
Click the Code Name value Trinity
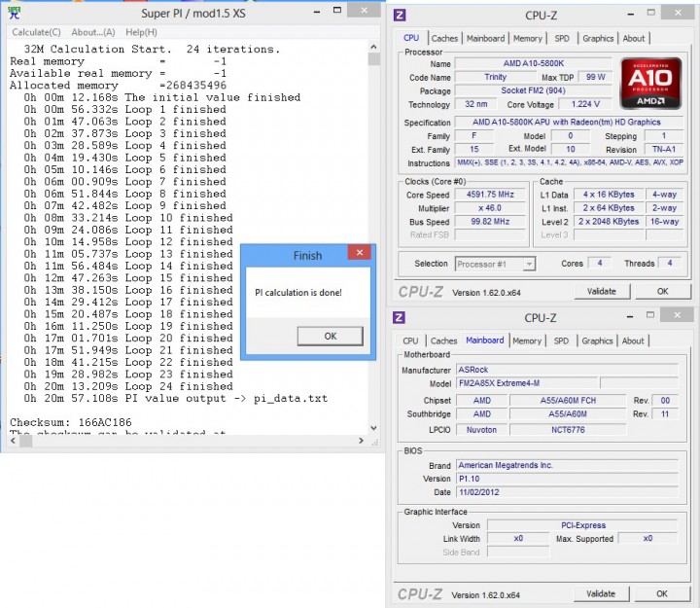[496, 77]
